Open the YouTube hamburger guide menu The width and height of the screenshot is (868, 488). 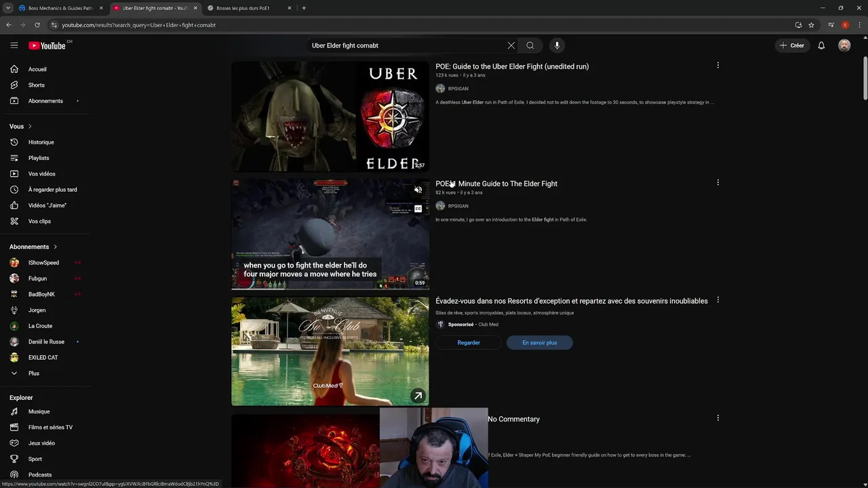[x=14, y=45]
